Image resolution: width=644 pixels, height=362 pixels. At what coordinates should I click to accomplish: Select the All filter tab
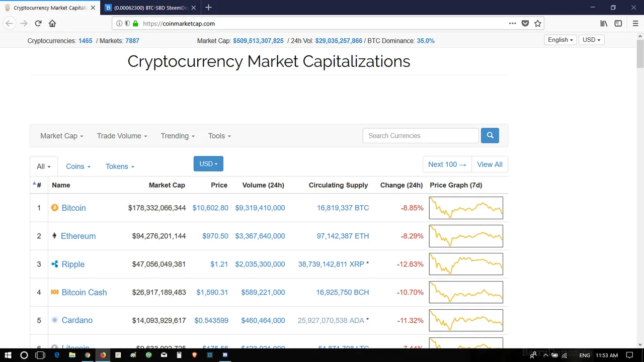(44, 166)
